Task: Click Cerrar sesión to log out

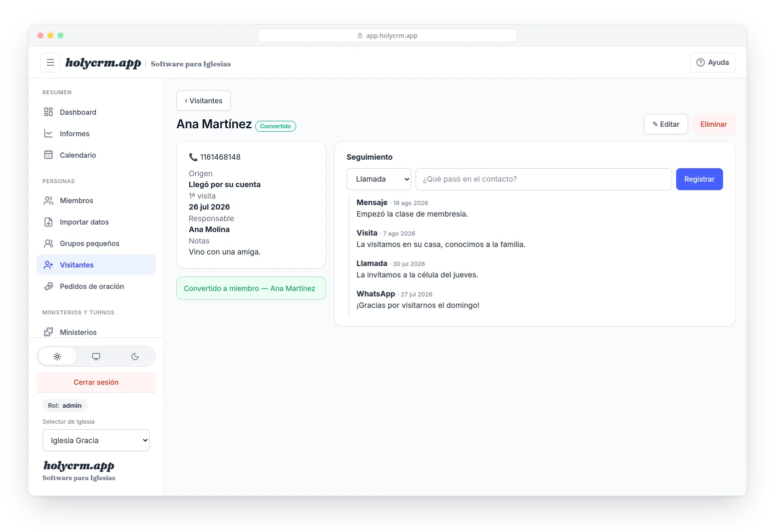Action: click(x=96, y=382)
